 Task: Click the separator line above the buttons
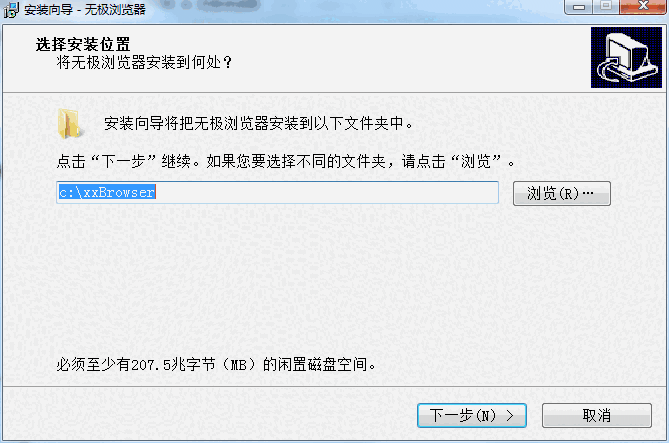[334, 387]
